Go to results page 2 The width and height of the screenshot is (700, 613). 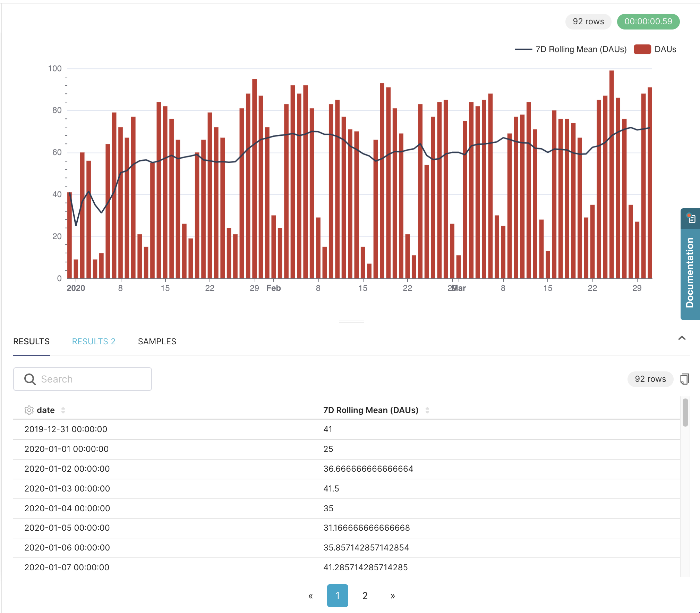(x=365, y=596)
